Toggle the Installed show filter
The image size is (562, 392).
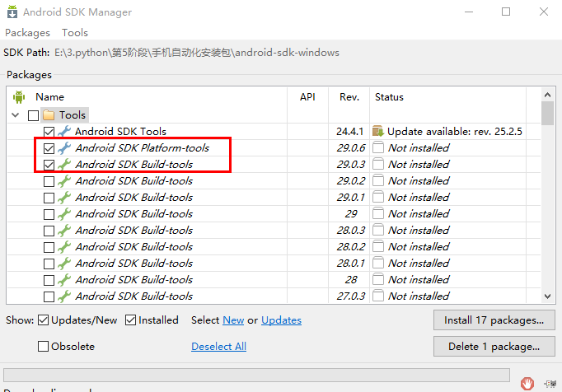130,320
